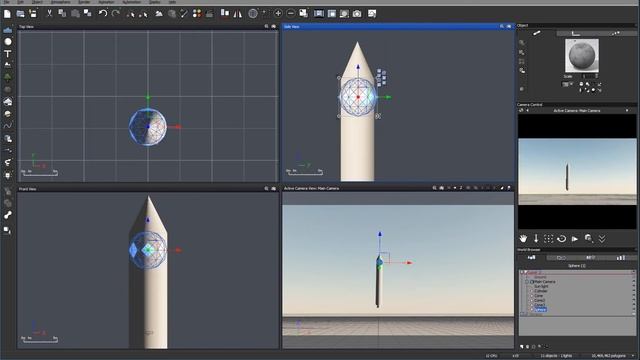Click the sphere material preview thumbnail
The image size is (640, 360).
click(x=582, y=56)
